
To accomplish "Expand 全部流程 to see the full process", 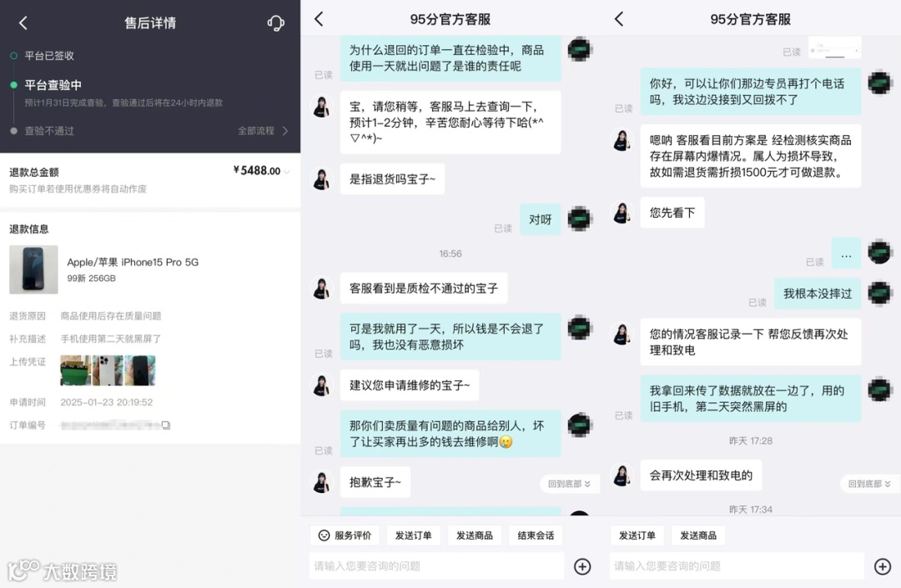I will click(263, 131).
